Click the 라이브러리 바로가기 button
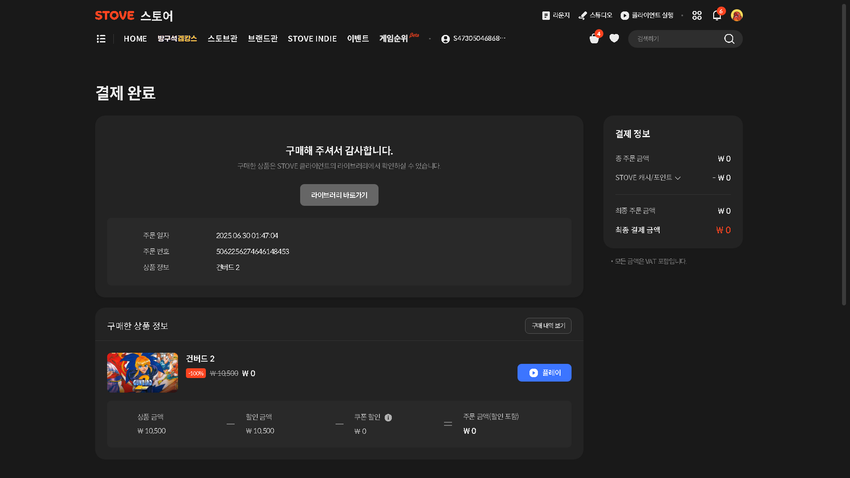 click(x=339, y=195)
